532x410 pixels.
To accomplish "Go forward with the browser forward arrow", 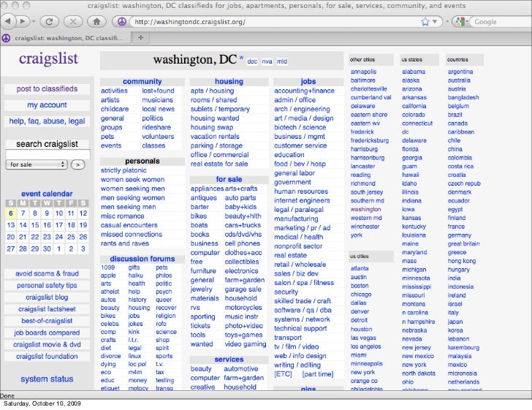I will click(x=22, y=22).
